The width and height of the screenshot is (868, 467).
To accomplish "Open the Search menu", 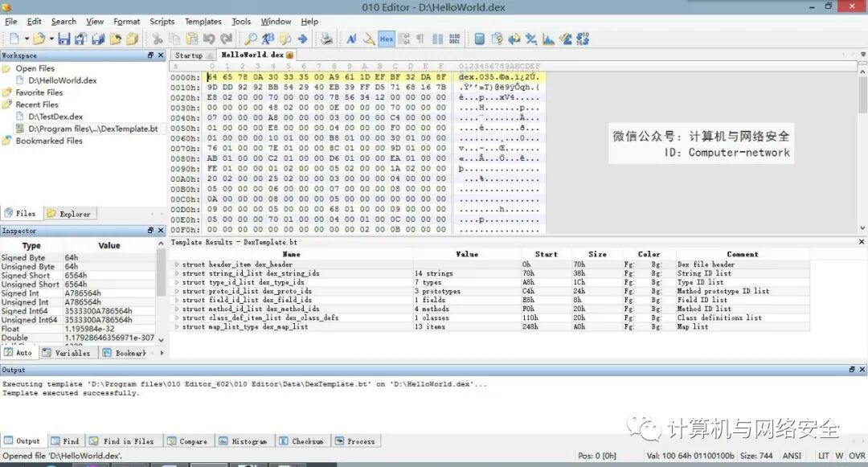I will 63,21.
